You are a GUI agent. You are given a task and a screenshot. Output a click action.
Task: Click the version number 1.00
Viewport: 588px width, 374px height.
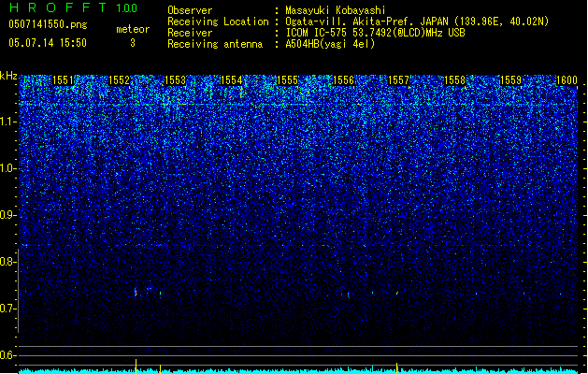point(127,7)
